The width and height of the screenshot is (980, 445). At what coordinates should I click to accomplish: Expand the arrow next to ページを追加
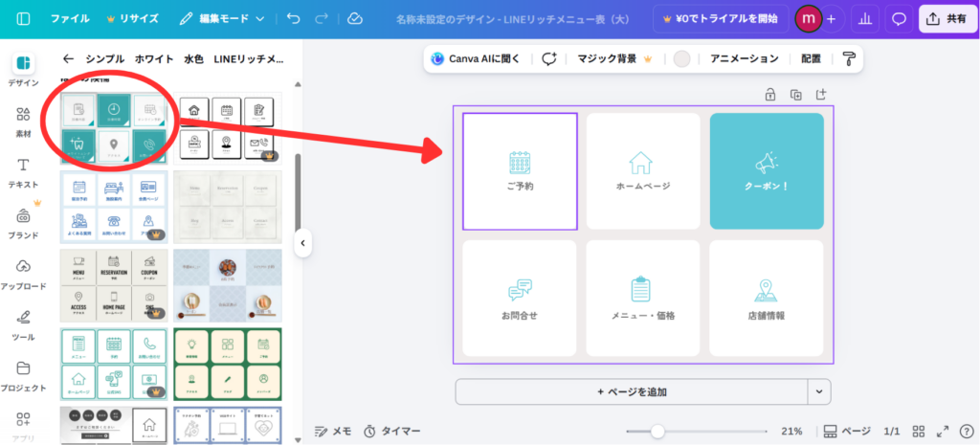coord(819,391)
